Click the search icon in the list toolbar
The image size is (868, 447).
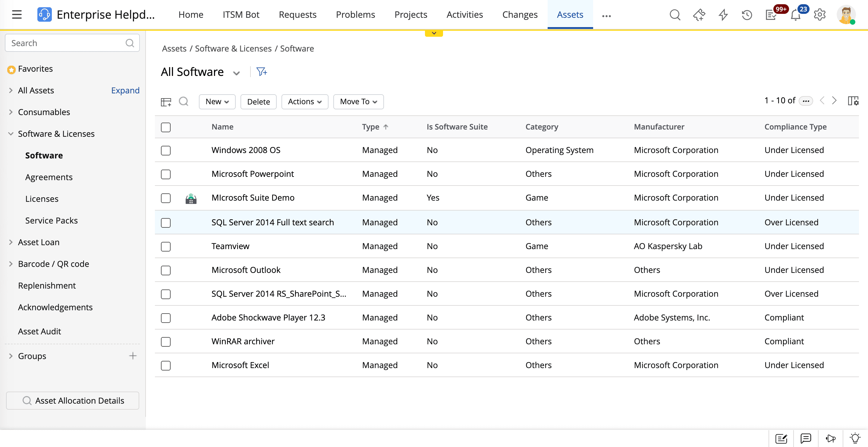coord(184,101)
